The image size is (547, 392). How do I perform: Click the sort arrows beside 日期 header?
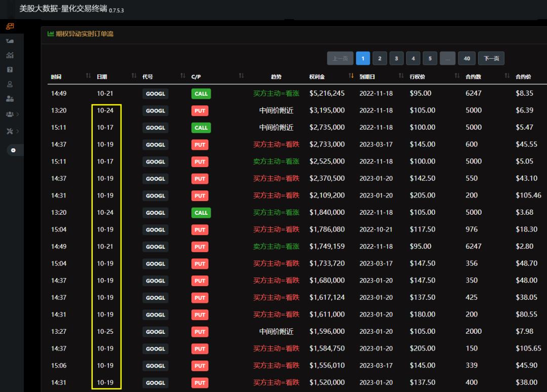134,75
